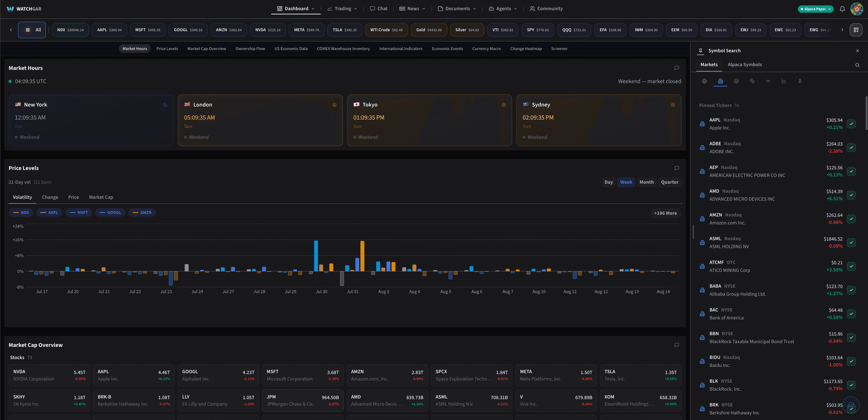Switch to the Alpaca Symbols tab
Image resolution: width=868 pixels, height=420 pixels.
[x=744, y=65]
